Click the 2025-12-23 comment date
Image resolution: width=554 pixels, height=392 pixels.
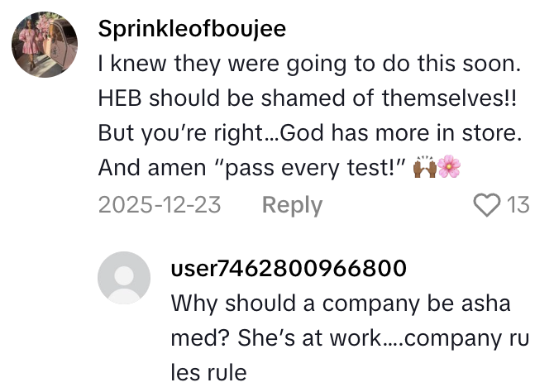(x=160, y=204)
